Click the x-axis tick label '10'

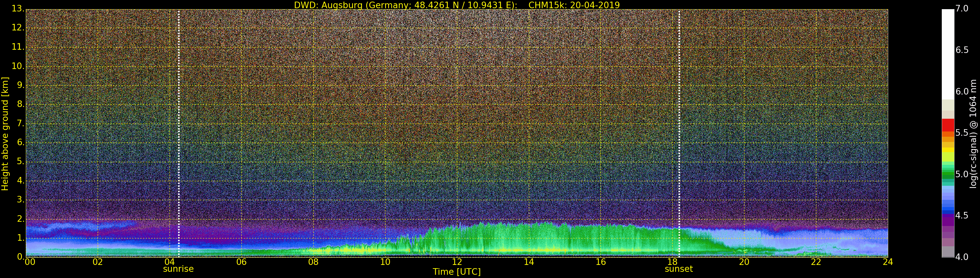coord(385,262)
